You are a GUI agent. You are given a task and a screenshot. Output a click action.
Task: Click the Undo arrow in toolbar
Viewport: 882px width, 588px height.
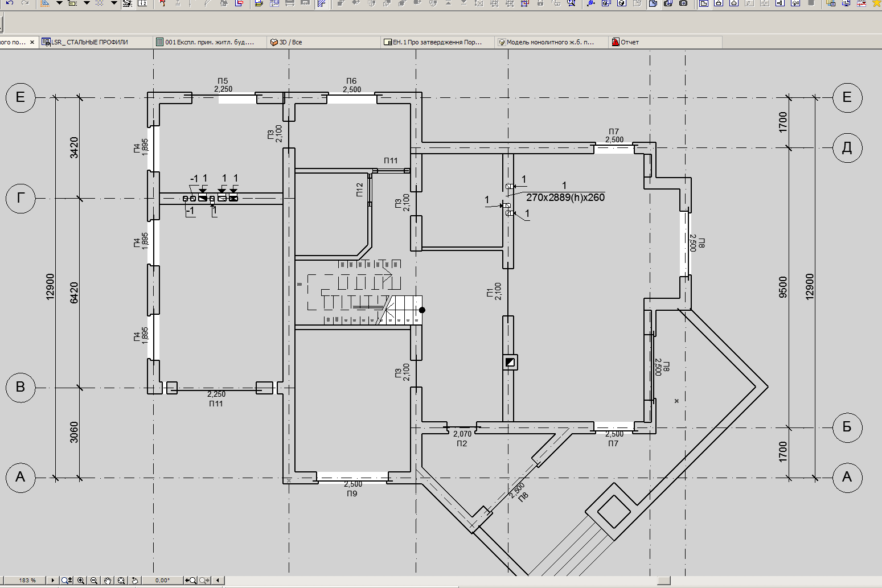coord(10,3)
